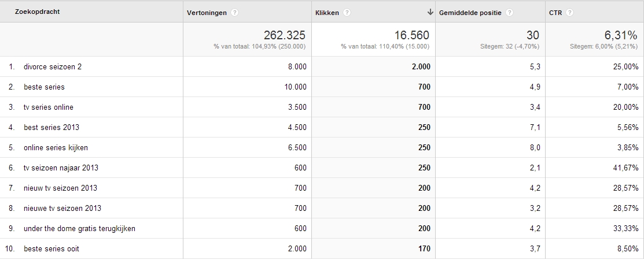The image size is (644, 260).
Task: Open query 'nieuw tv seizoen 2013'
Action: coord(60,188)
